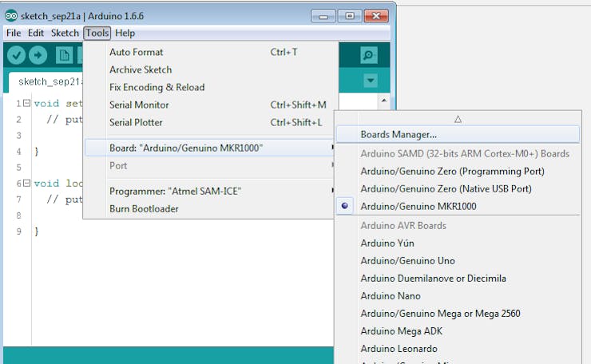Choose Archive Sketch
591x364 pixels.
[209, 69]
